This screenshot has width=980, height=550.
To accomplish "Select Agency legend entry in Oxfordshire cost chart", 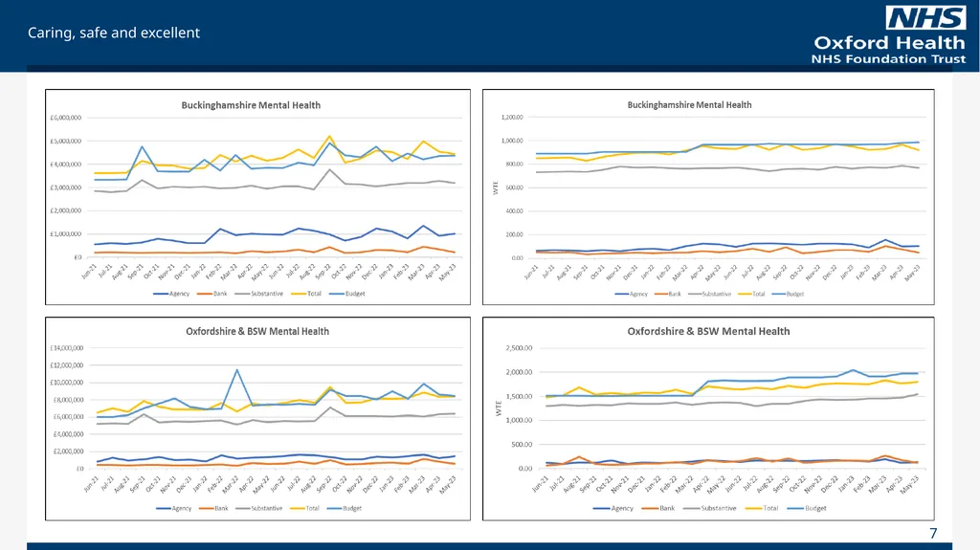I will [174, 509].
